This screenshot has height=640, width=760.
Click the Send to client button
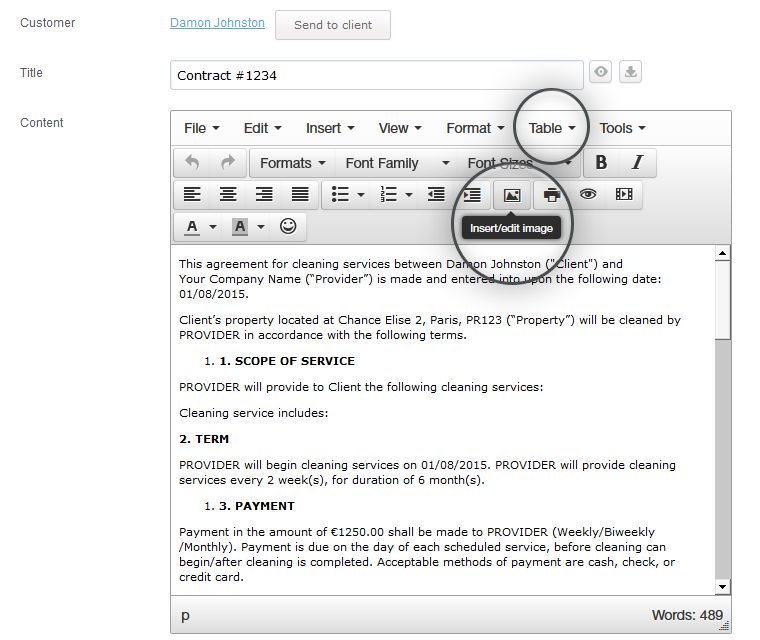point(333,25)
